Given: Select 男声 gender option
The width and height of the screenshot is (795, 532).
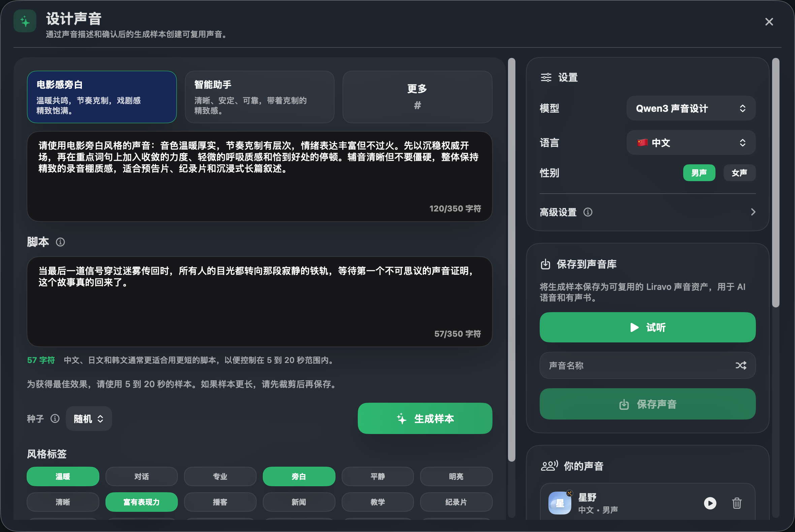Looking at the screenshot, I should click(699, 173).
